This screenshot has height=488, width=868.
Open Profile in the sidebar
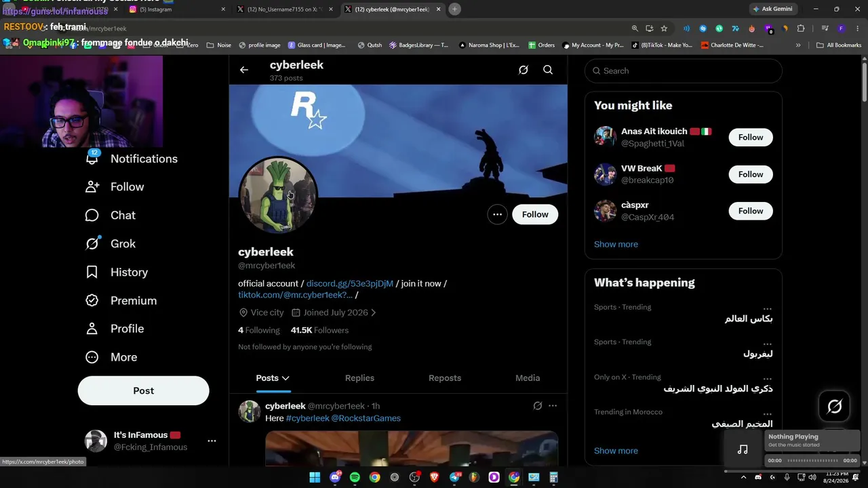point(115,329)
